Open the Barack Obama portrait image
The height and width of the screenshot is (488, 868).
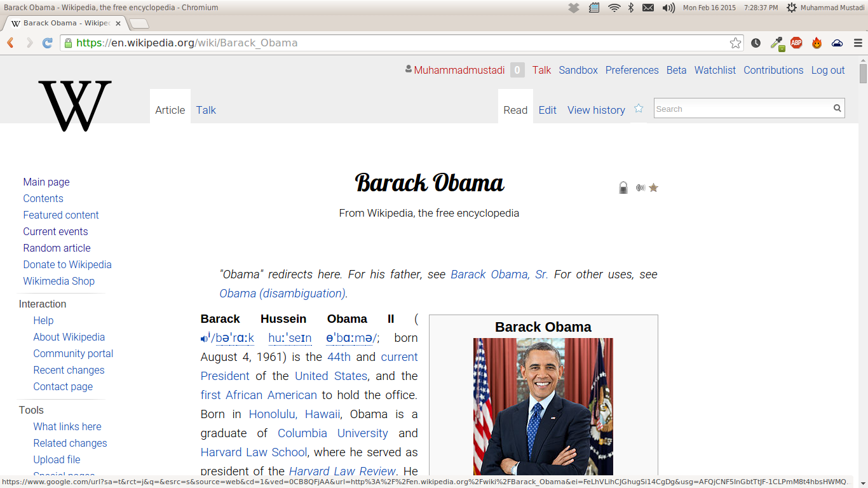(x=543, y=407)
